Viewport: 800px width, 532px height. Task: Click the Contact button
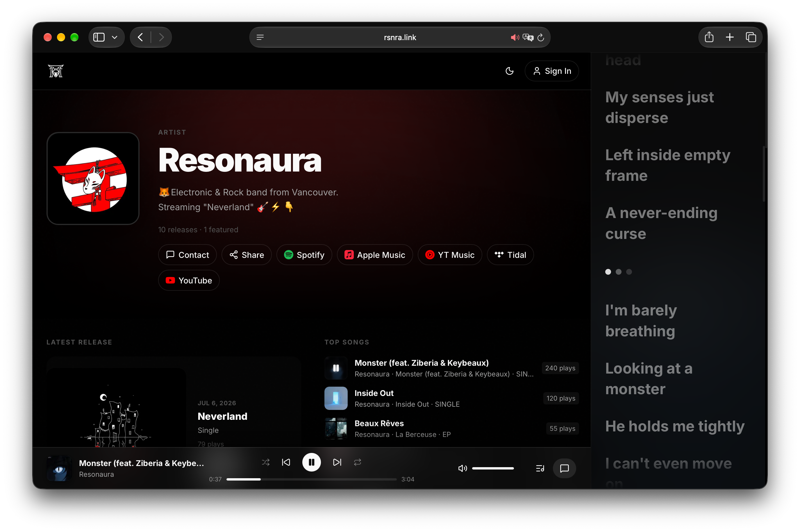point(187,255)
